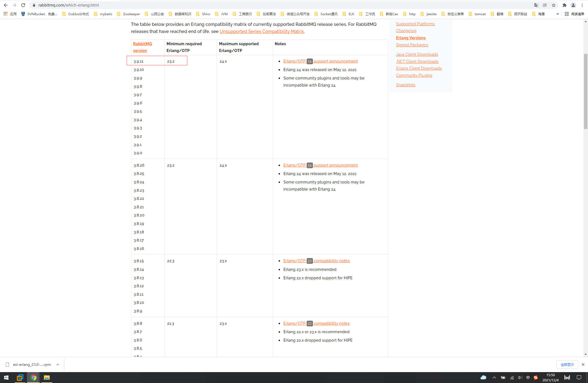Viewport: 588px width, 383px height.
Task: Bookmark this page with the star icon
Action: (x=554, y=5)
